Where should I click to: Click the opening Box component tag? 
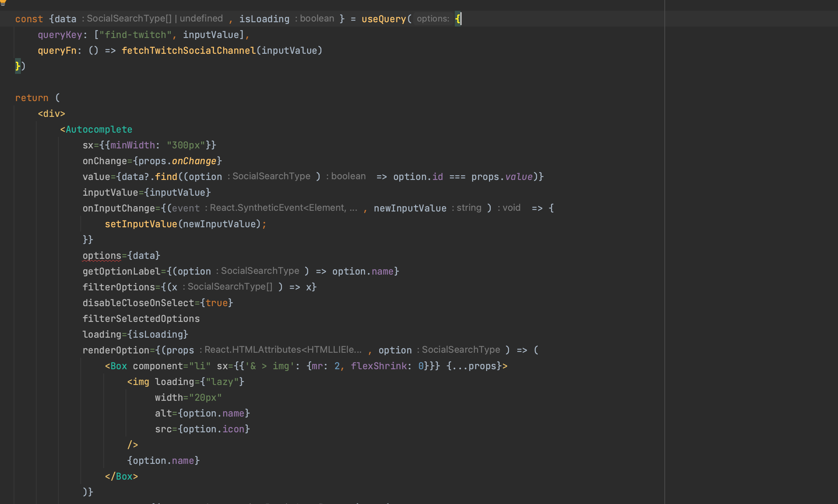(x=118, y=366)
